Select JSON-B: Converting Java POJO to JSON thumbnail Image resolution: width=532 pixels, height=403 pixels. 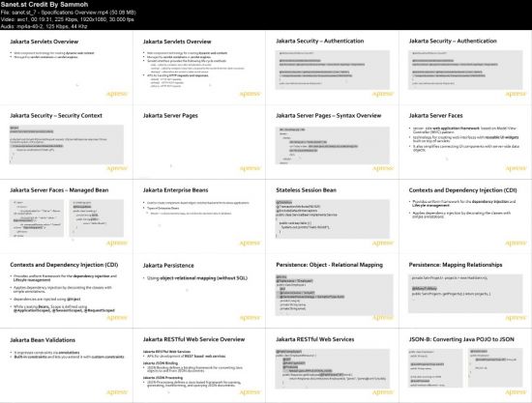[465, 365]
